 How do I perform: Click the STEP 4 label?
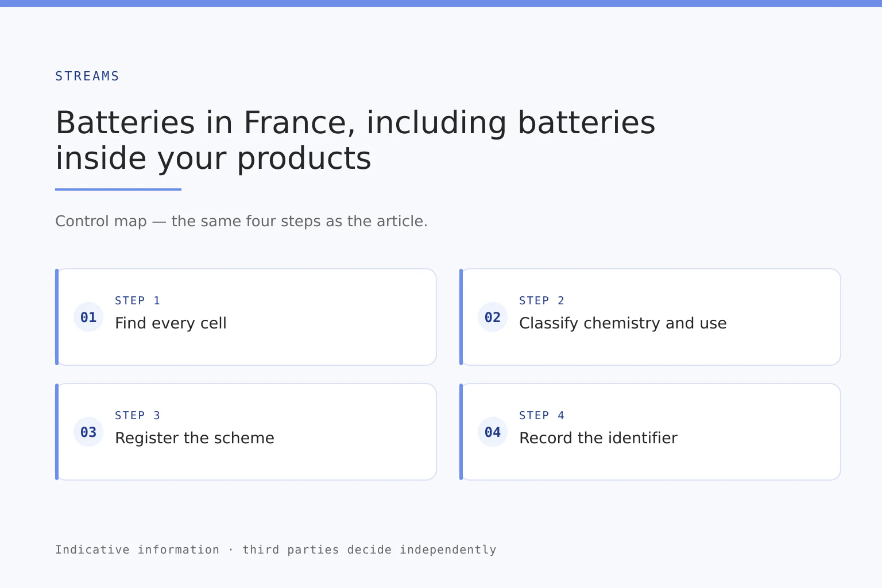[542, 416]
